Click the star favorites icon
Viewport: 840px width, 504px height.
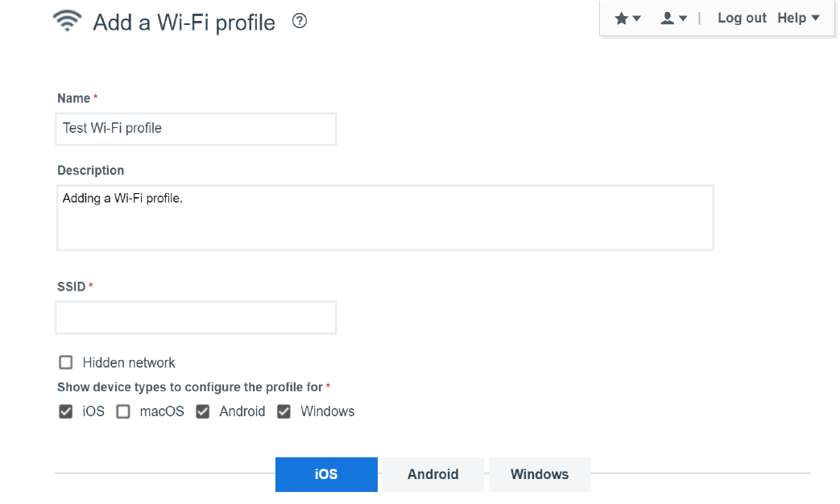[x=621, y=19]
